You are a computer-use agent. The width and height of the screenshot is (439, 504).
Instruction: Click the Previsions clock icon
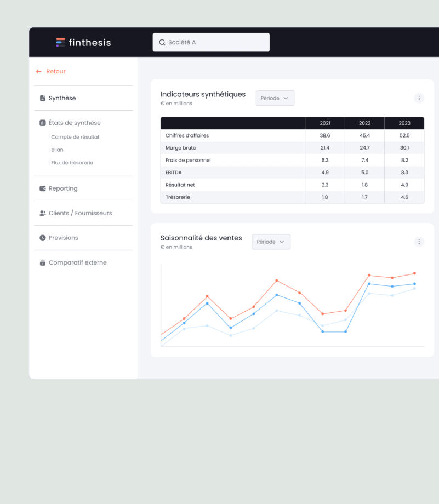tap(42, 238)
